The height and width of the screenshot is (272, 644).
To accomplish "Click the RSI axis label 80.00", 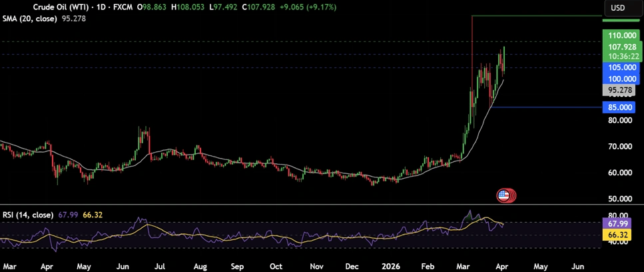I will pyautogui.click(x=617, y=215).
